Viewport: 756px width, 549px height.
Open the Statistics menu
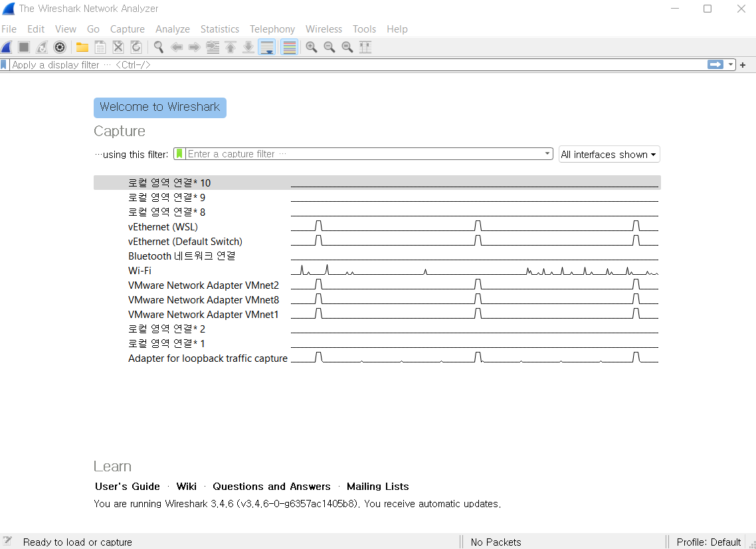pyautogui.click(x=220, y=29)
